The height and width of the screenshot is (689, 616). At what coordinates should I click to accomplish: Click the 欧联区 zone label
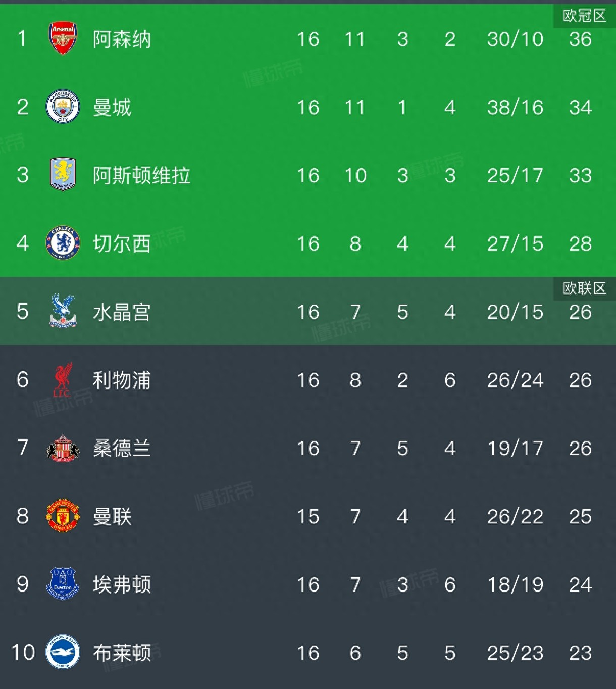[584, 289]
